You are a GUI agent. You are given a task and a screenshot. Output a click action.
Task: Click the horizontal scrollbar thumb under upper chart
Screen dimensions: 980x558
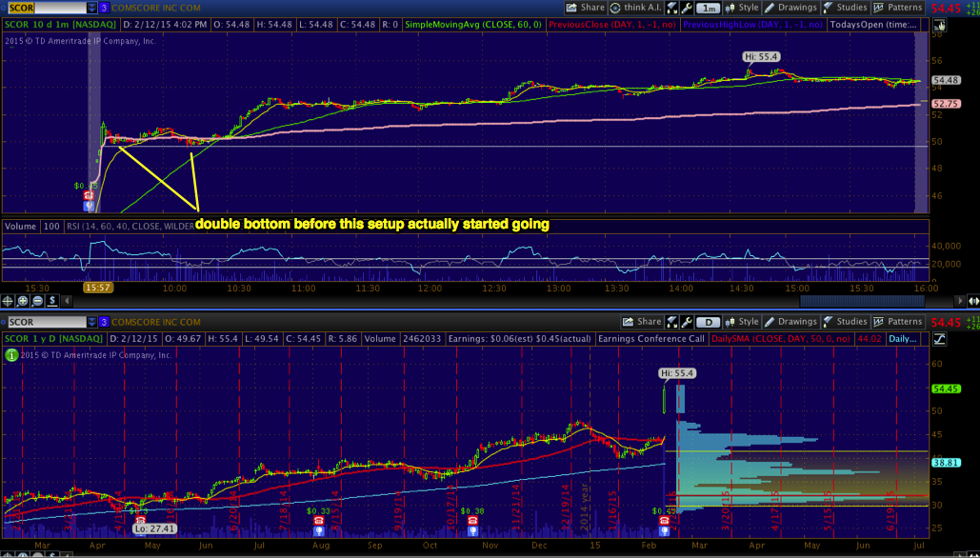(x=863, y=301)
